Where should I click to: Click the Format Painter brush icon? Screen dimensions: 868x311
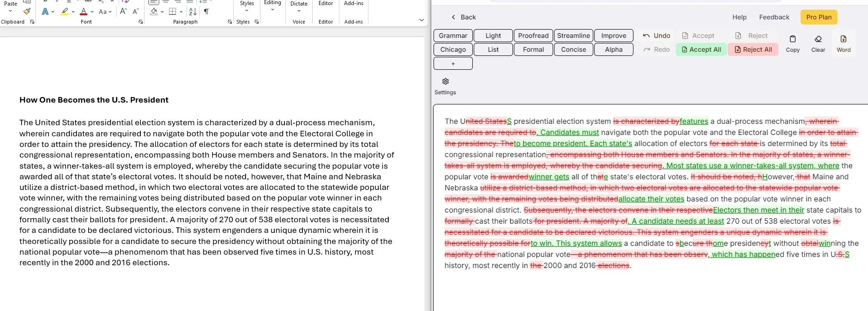[x=27, y=11]
